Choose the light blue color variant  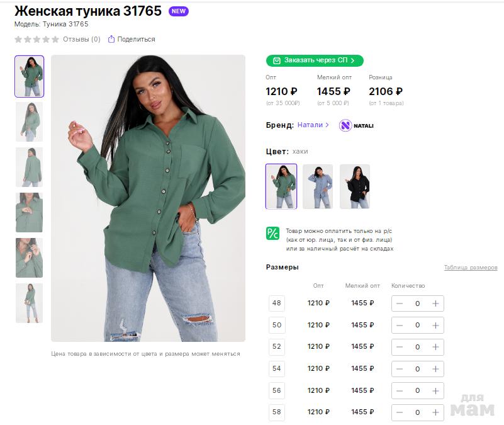(318, 186)
